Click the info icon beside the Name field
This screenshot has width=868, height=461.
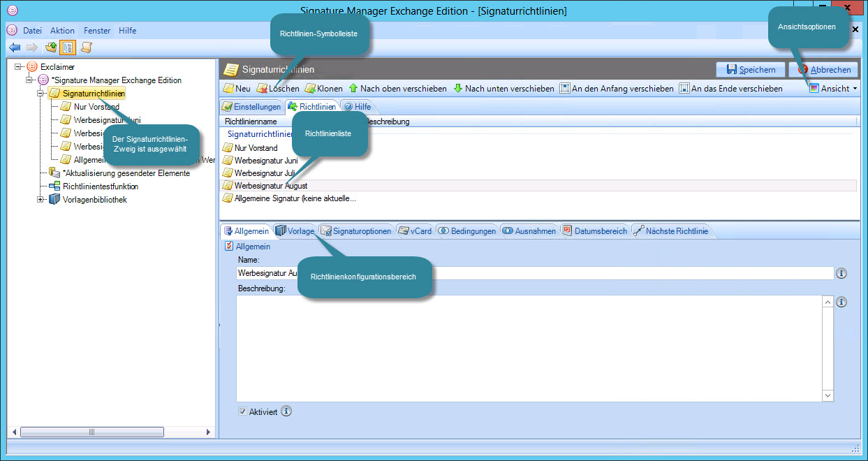tap(841, 273)
